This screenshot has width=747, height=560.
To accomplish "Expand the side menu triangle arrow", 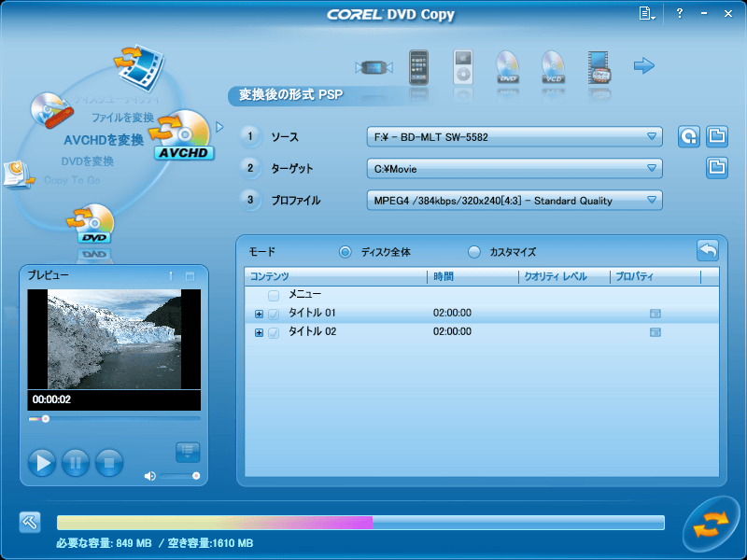I will coord(219,127).
